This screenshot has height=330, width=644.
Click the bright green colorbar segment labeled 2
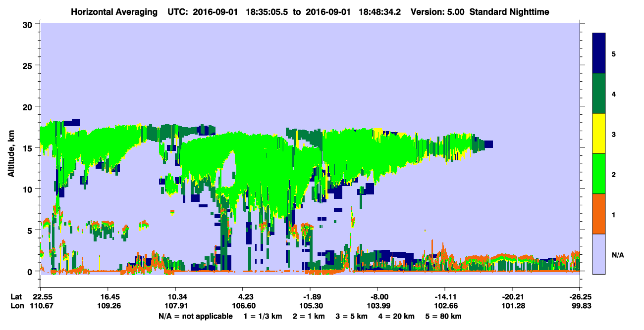(x=599, y=174)
